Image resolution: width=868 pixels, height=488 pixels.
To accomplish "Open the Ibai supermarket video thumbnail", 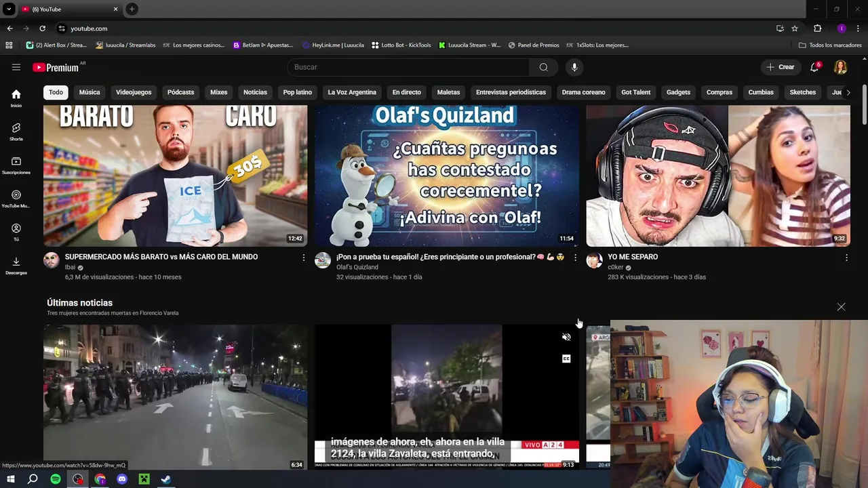I will [175, 176].
